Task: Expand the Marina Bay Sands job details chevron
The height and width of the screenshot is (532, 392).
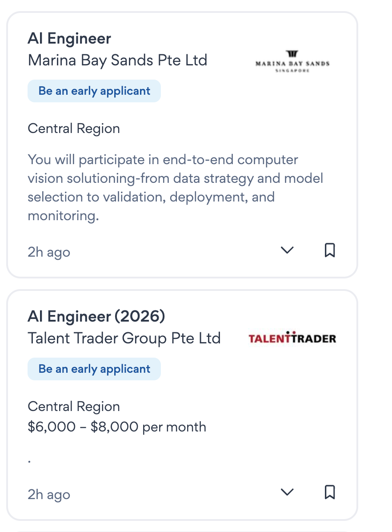Action: point(288,250)
